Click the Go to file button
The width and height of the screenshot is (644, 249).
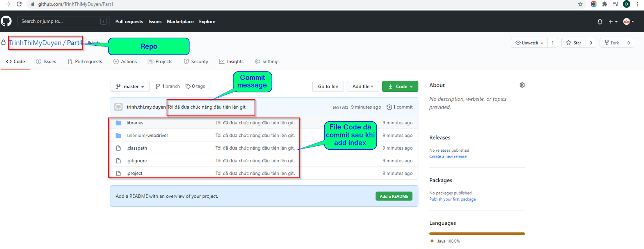tap(328, 86)
